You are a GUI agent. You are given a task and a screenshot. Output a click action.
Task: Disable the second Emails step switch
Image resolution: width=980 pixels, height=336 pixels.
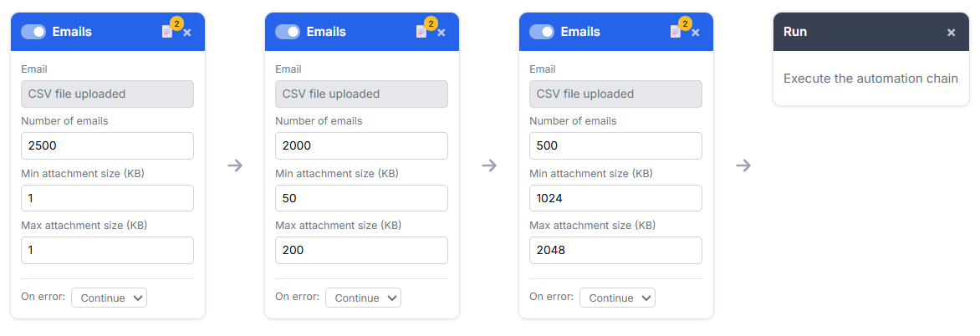[x=288, y=32]
